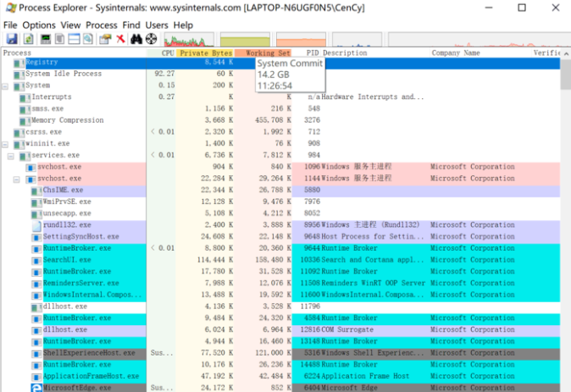The image size is (571, 392).
Task: Click the CPU usage mini graph
Action: pos(189,40)
